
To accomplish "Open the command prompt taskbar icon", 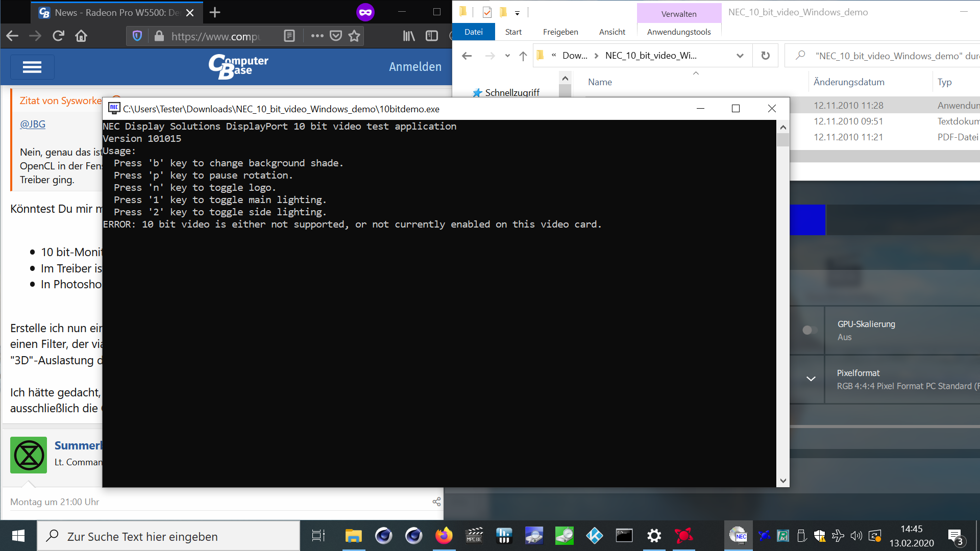I will (624, 536).
